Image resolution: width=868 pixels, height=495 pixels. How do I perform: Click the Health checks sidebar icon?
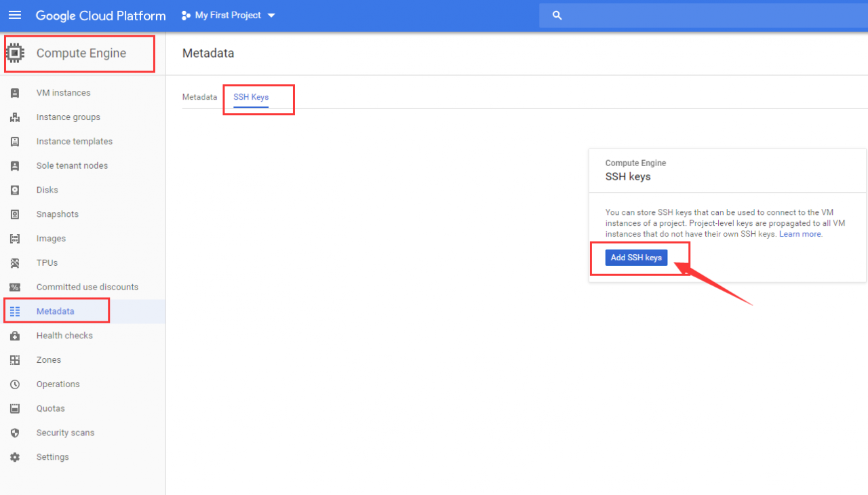pos(15,336)
